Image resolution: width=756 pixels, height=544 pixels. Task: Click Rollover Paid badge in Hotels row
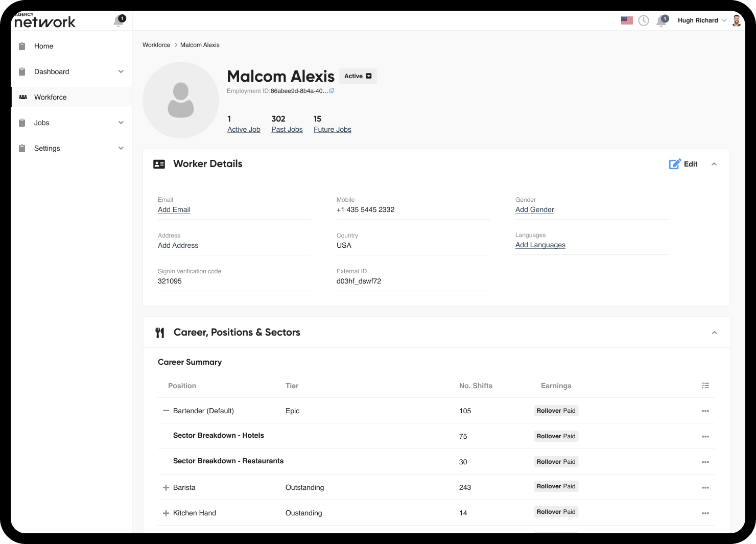[x=556, y=436]
